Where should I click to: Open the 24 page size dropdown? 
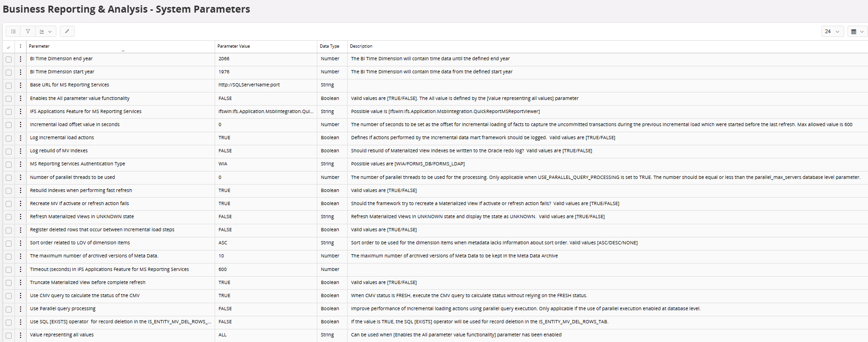[833, 31]
